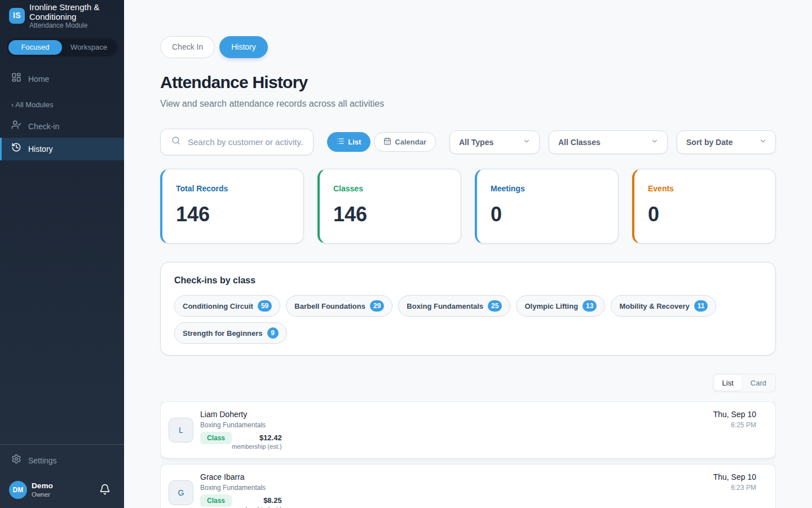The image size is (812, 508).
Task: Select the List view toggle button
Action: click(x=348, y=142)
